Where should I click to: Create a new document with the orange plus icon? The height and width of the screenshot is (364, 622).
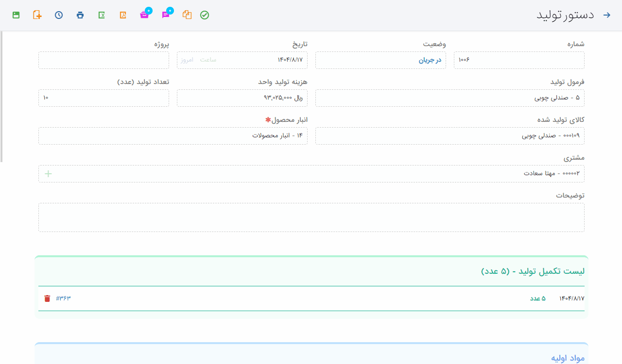coord(37,15)
